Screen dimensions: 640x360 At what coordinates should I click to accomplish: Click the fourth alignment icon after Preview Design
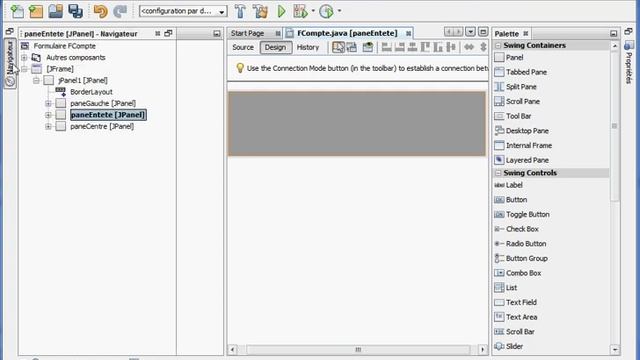click(425, 47)
